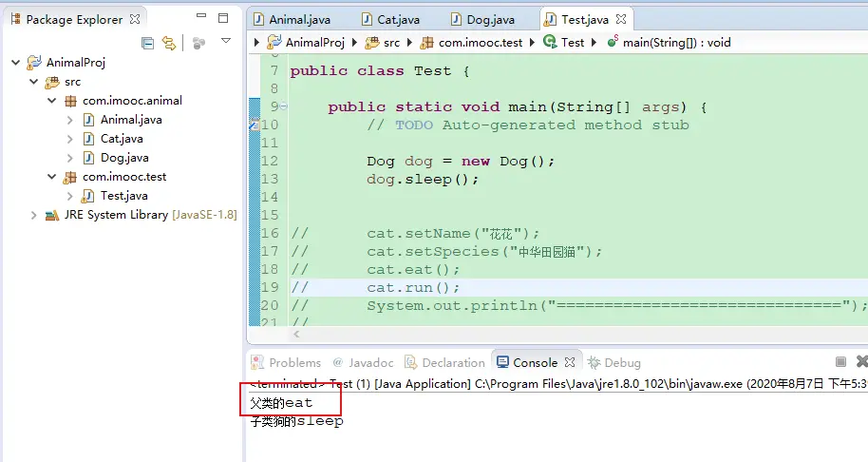Screen dimensions: 868x462
Task: Open the Problems view tab
Action: click(x=293, y=362)
